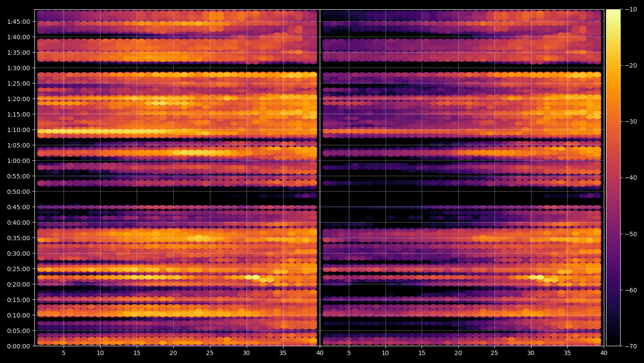The height and width of the screenshot is (363, 644).
Task: Select the 1:05:00 time label
Action: click(19, 145)
